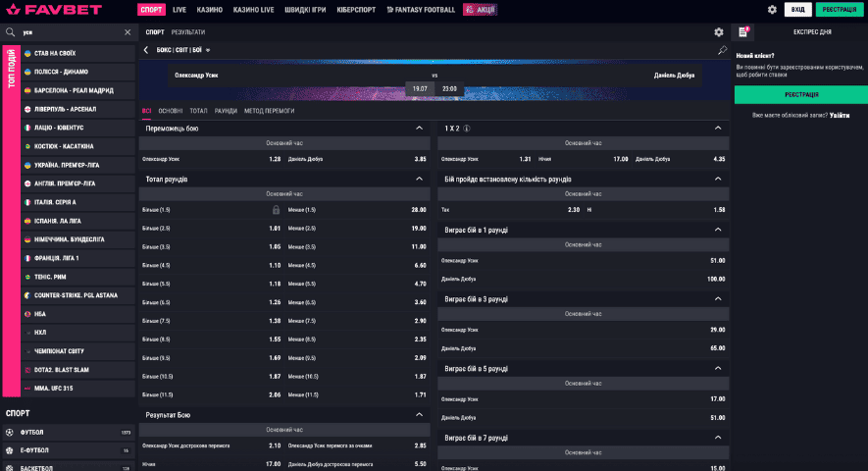Viewport: 868px width, 471px height.
Task: Open Кіберспорт section
Action: 356,10
